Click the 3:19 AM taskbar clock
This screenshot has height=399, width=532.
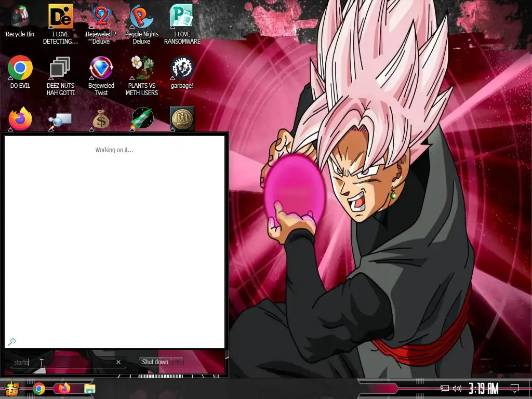484,389
